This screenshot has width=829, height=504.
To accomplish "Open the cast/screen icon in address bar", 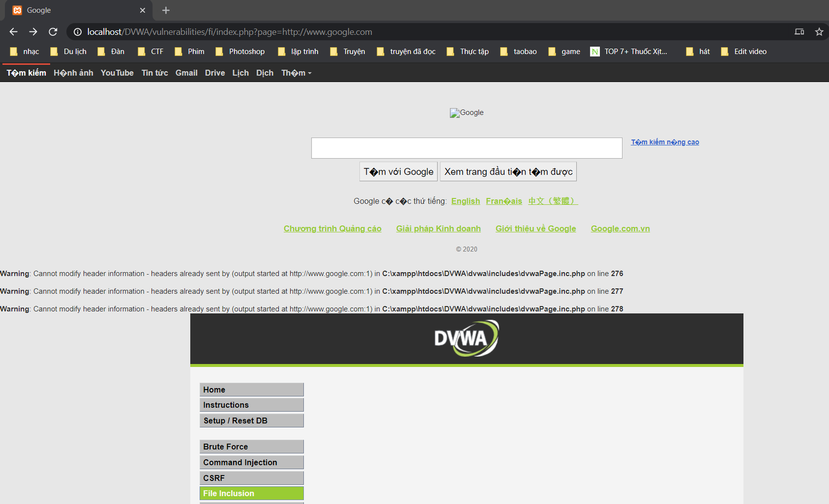I will (x=799, y=32).
